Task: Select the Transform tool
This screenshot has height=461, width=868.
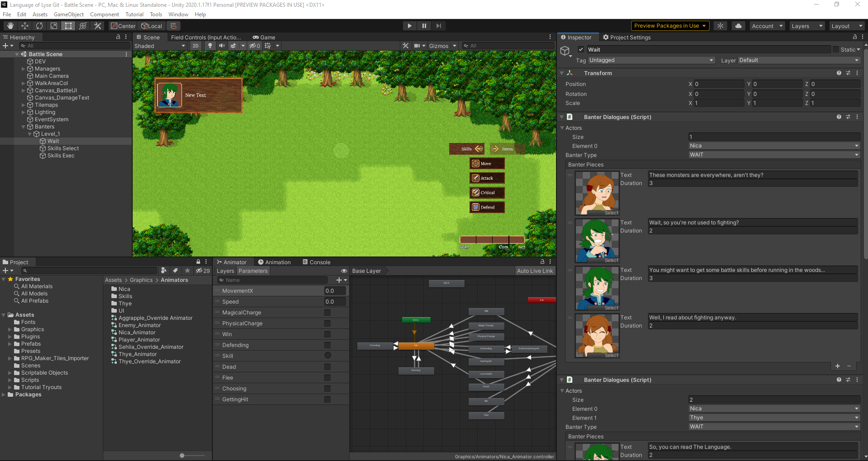Action: [83, 26]
